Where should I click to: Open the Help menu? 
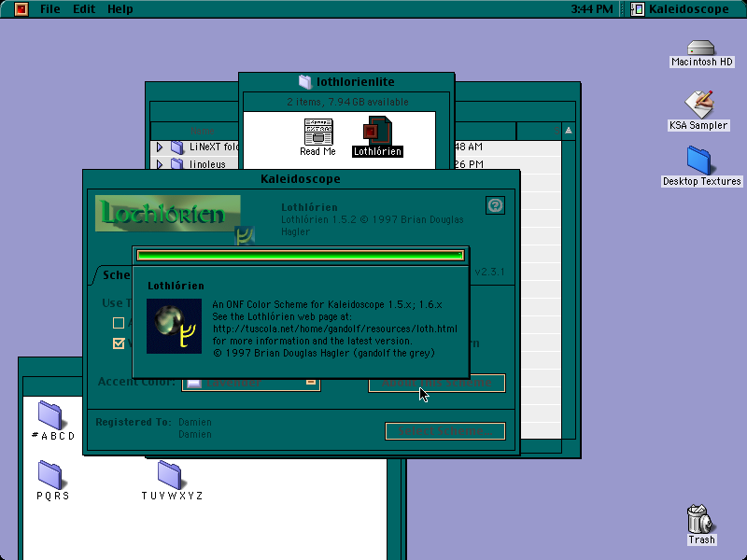pyautogui.click(x=120, y=9)
